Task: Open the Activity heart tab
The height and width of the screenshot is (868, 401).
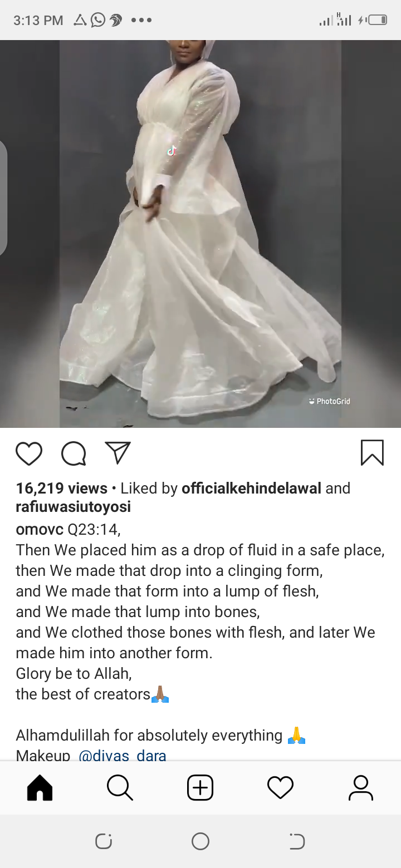Action: pyautogui.click(x=280, y=788)
